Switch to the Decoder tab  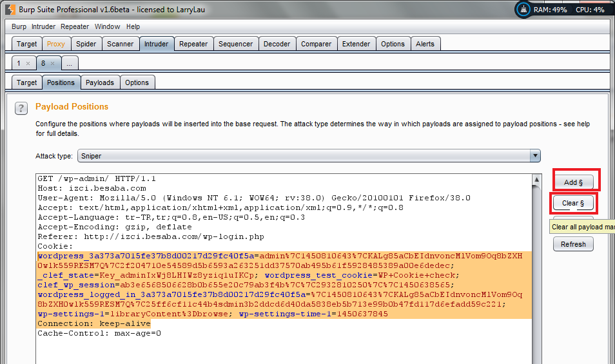(277, 44)
